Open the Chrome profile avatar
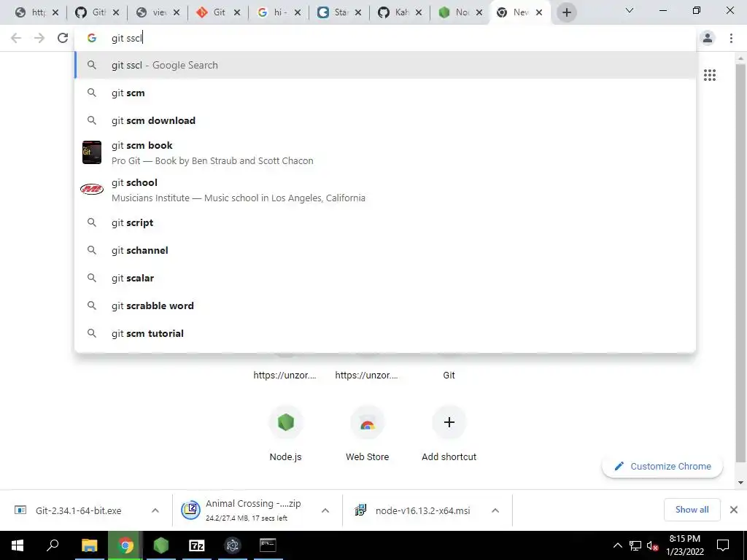747x560 pixels. tap(708, 38)
